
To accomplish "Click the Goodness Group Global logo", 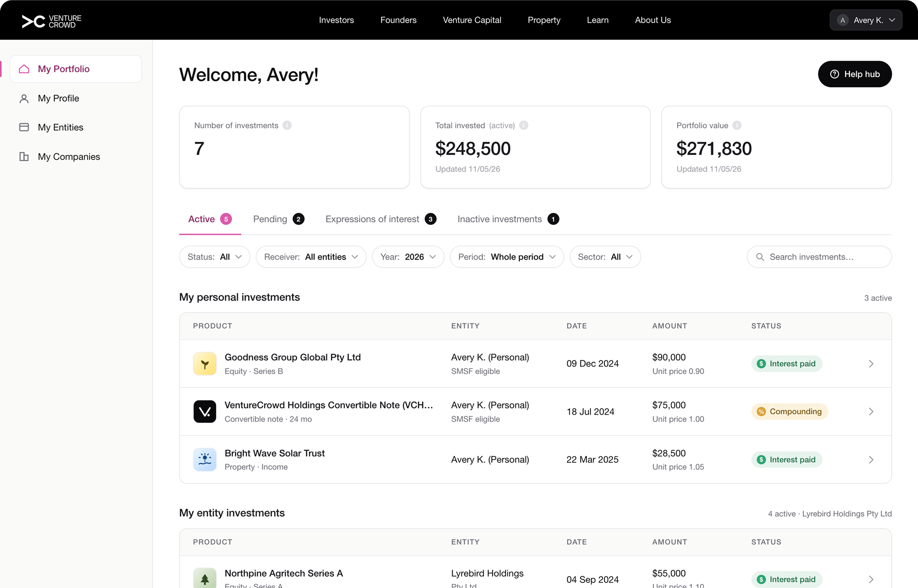I will pyautogui.click(x=205, y=364).
